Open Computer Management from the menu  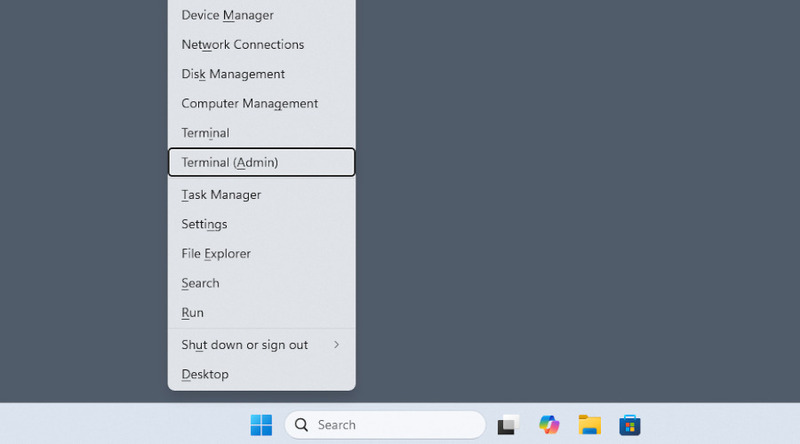pyautogui.click(x=249, y=104)
